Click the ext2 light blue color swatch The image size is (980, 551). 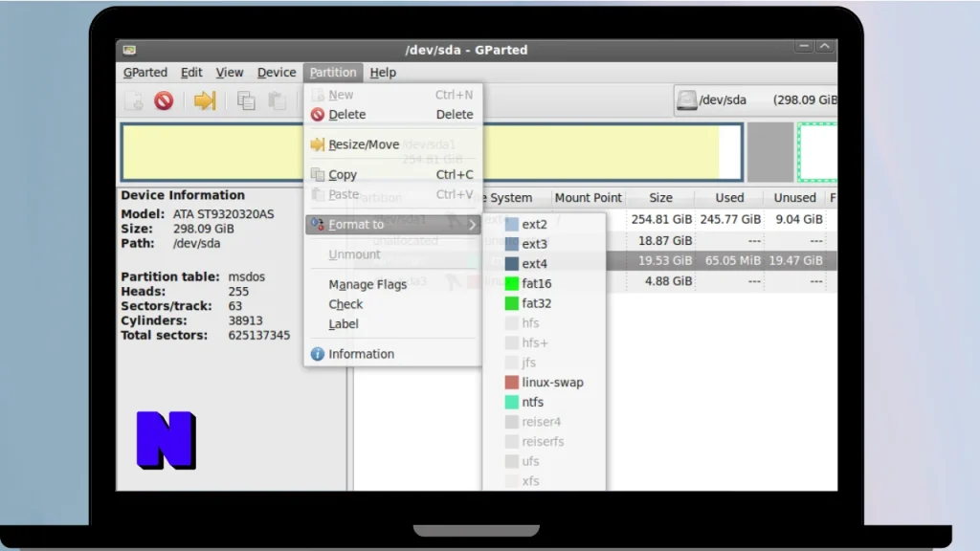[x=511, y=224]
